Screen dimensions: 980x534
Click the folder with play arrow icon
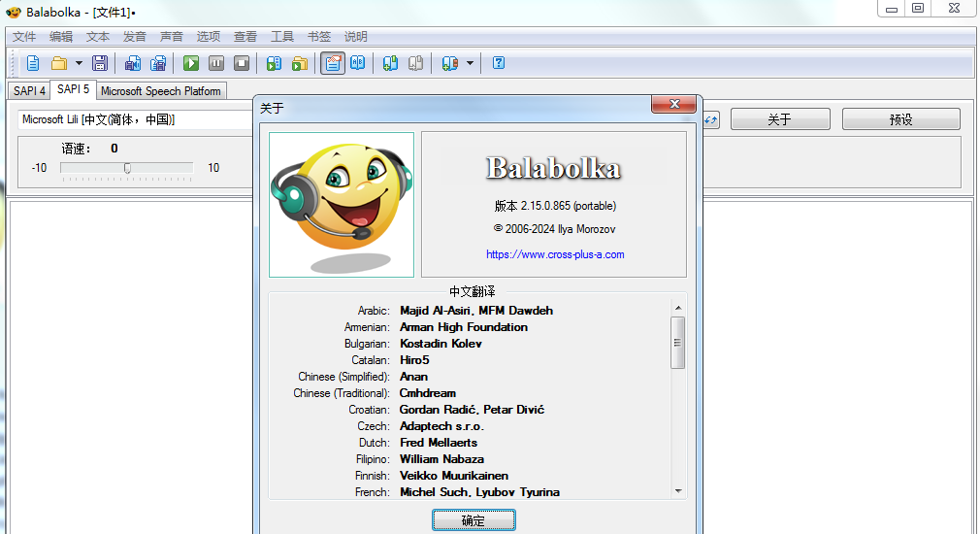coord(300,63)
